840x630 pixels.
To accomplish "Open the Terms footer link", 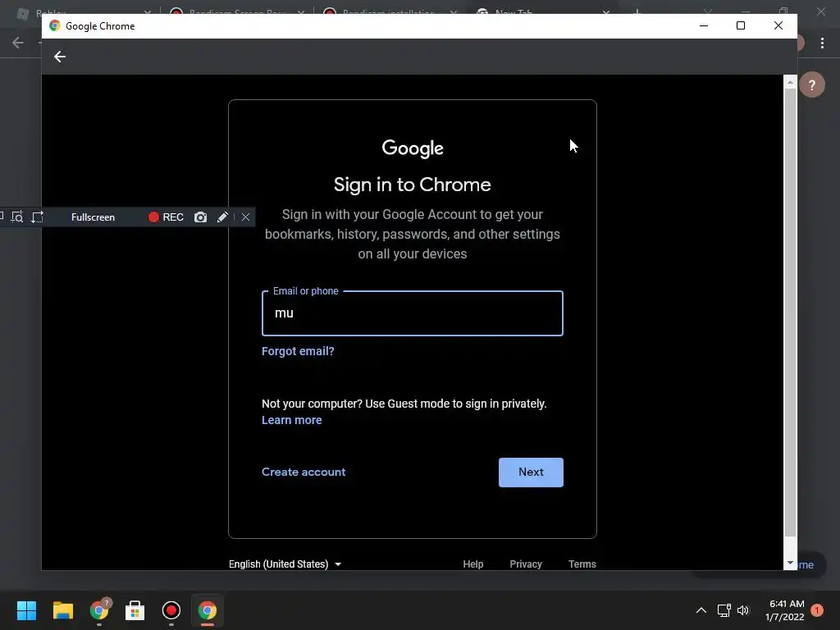I will 582,564.
